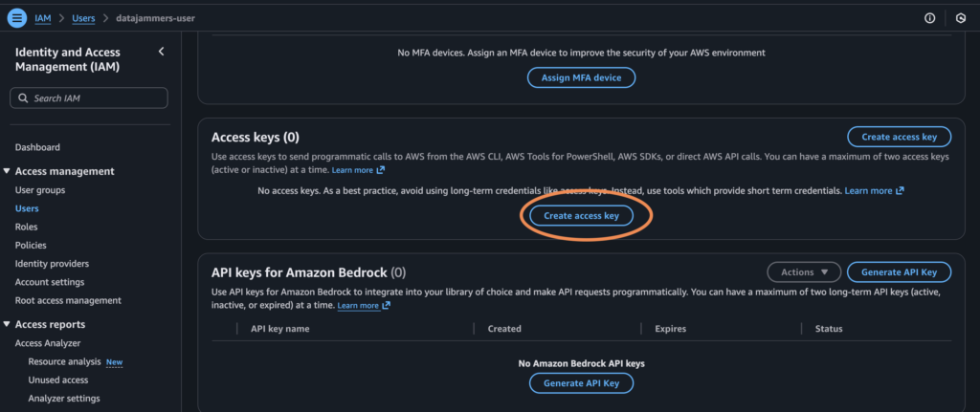
Task: Sort by API key name column header
Action: [x=279, y=329]
